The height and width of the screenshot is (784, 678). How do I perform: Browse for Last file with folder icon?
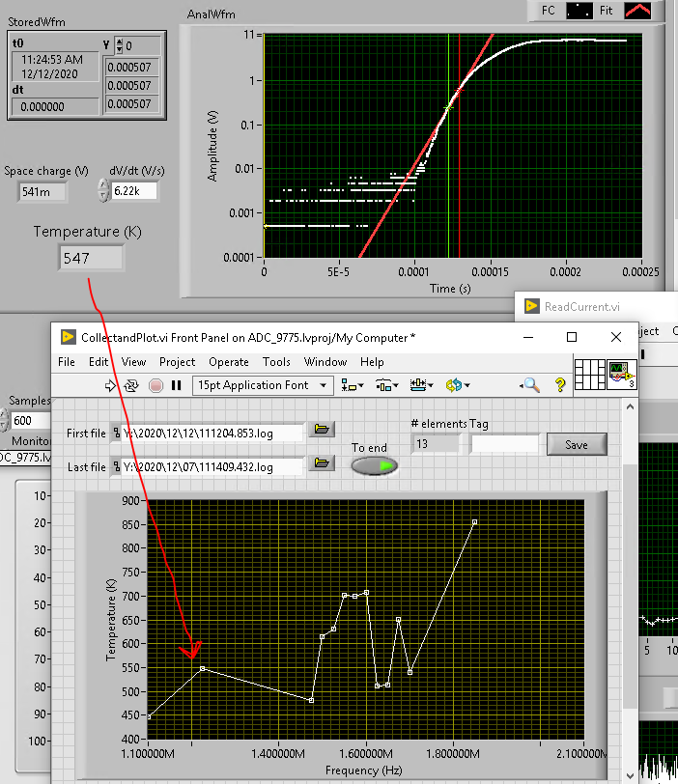(322, 462)
